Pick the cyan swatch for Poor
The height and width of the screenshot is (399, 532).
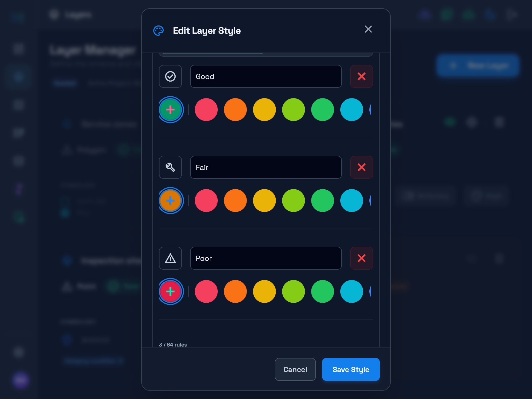352,291
